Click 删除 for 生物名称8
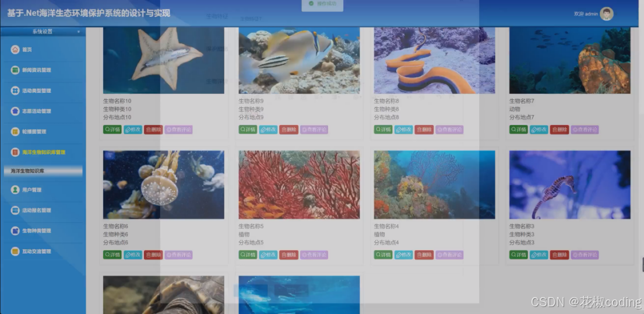Screen dimensions: 644x314 point(424,130)
